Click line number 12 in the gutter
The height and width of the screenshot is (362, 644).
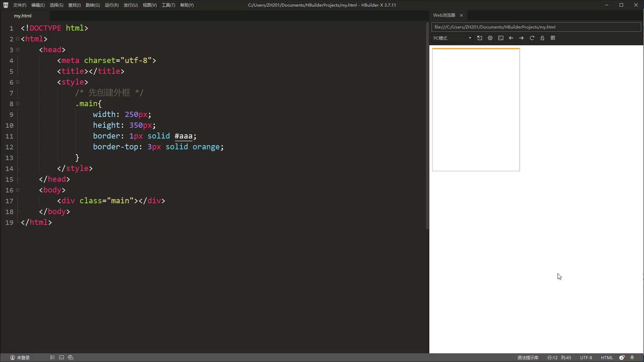tap(9, 147)
